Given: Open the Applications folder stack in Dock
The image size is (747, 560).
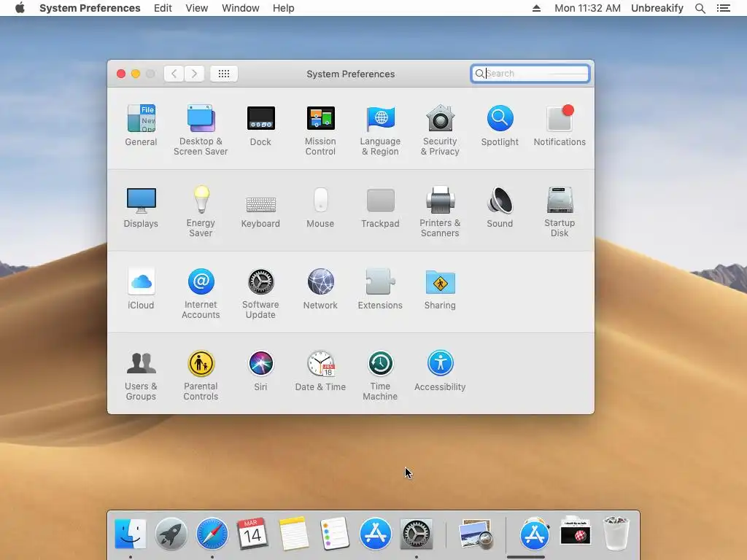Looking at the screenshot, I should (535, 533).
